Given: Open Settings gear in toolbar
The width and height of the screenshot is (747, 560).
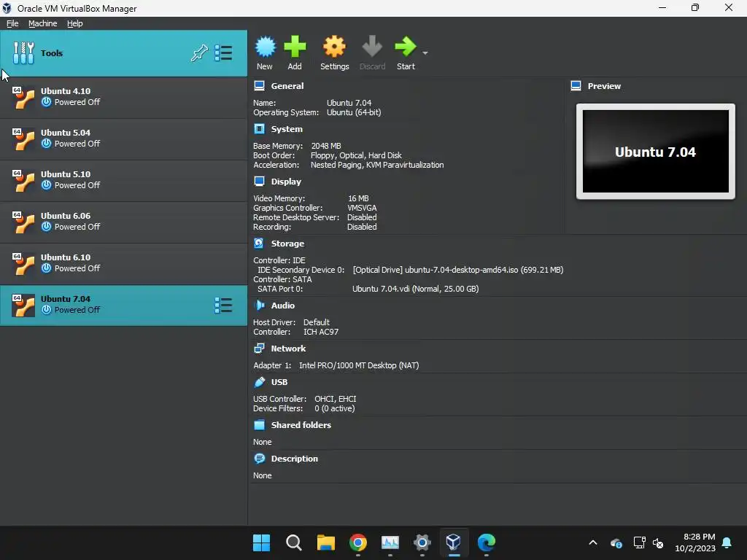Looking at the screenshot, I should tap(334, 47).
